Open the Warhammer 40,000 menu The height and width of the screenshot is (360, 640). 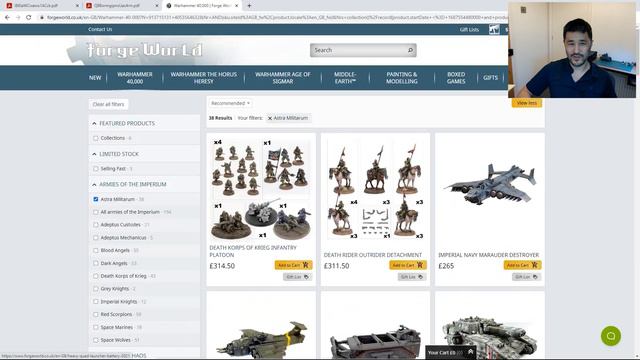point(135,78)
